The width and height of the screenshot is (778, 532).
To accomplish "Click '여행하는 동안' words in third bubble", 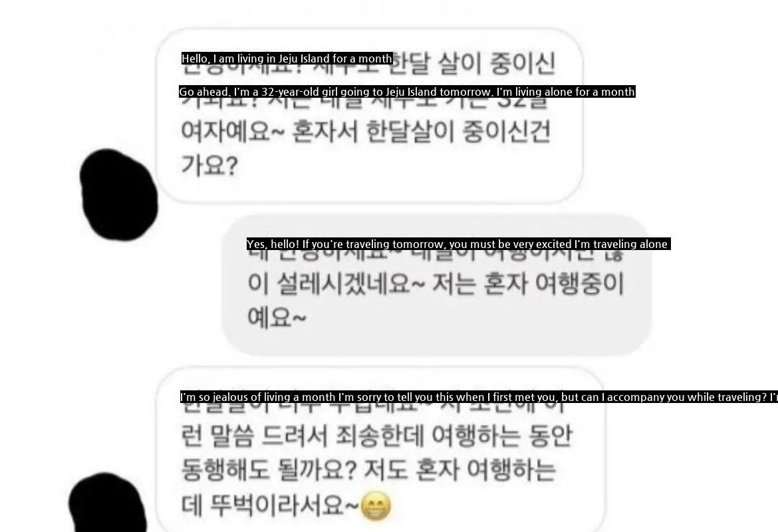I will (502, 436).
